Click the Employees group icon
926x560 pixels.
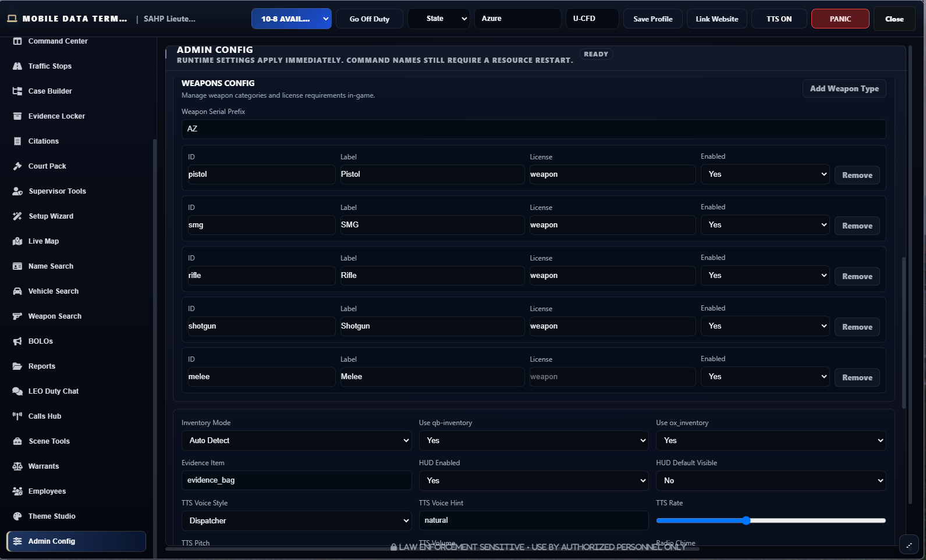tap(17, 491)
